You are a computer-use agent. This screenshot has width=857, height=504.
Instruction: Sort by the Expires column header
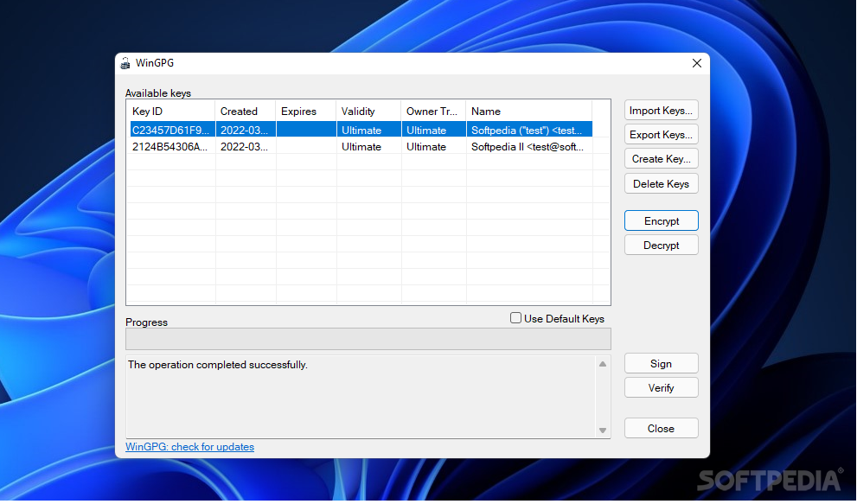tap(306, 111)
